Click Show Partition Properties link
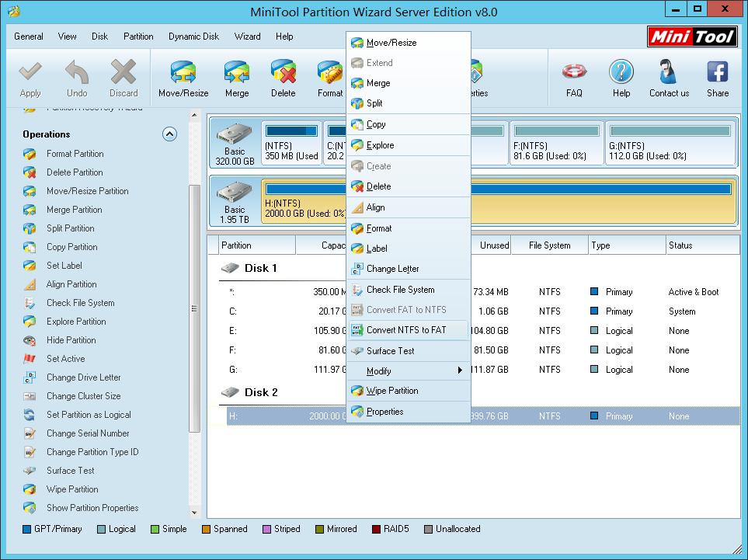This screenshot has width=748, height=560. (92, 508)
